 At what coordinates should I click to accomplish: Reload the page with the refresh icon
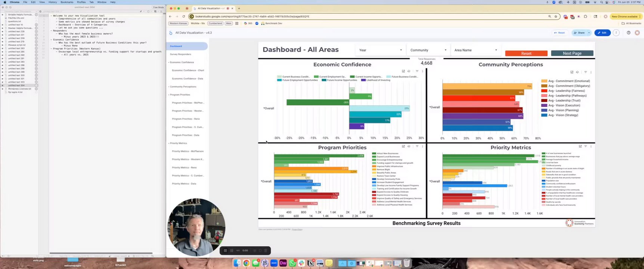[x=183, y=16]
